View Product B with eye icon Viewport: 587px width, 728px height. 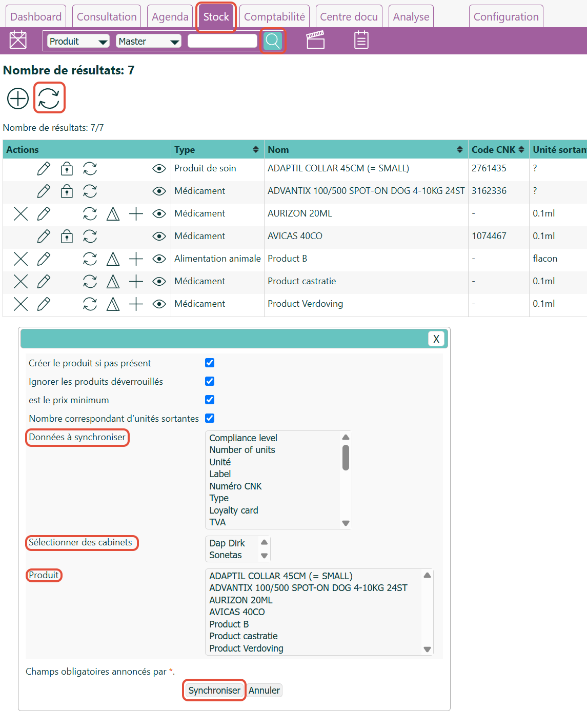tap(159, 259)
